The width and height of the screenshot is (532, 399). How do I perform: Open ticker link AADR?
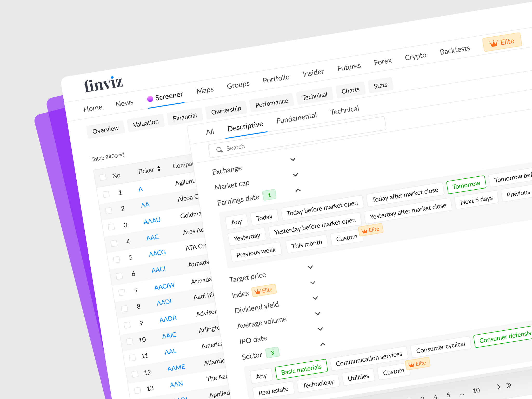pos(168,319)
